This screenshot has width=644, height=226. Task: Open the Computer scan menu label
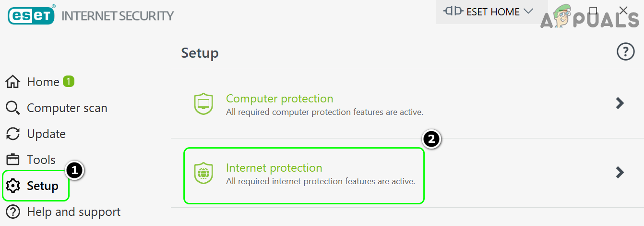pos(67,108)
